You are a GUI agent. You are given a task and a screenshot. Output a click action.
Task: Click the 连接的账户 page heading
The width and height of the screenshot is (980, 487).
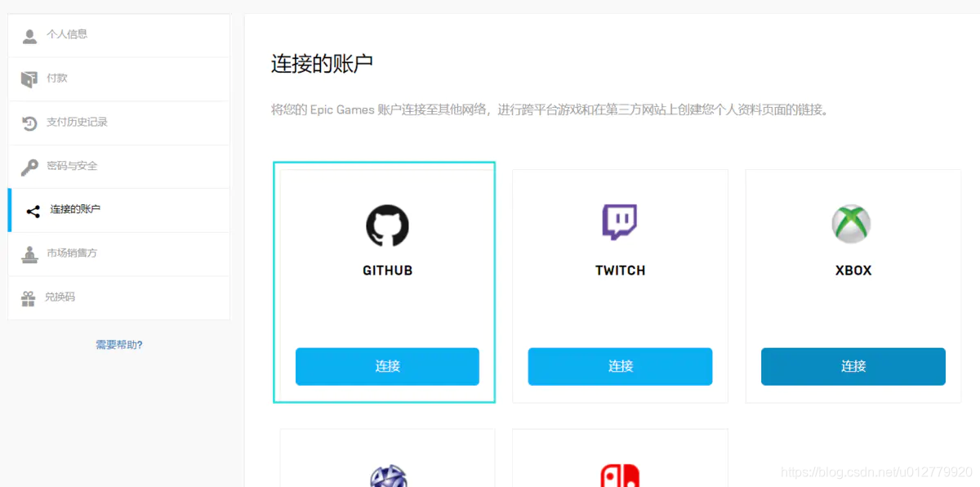coord(322,64)
